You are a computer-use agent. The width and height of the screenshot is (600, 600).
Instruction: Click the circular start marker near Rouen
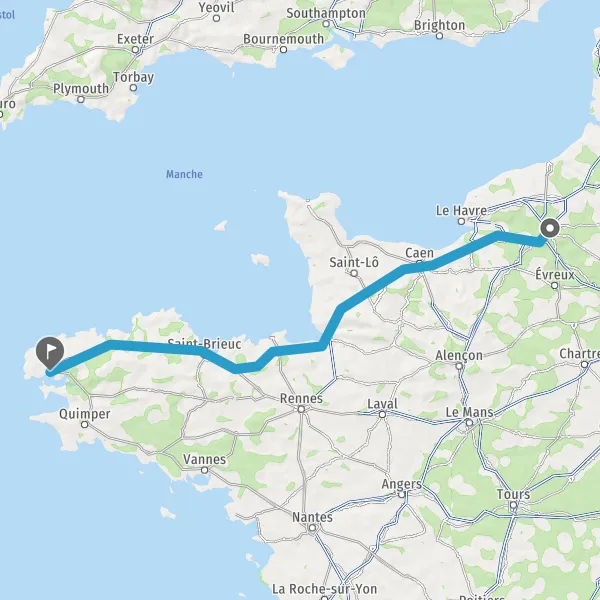coord(550,228)
